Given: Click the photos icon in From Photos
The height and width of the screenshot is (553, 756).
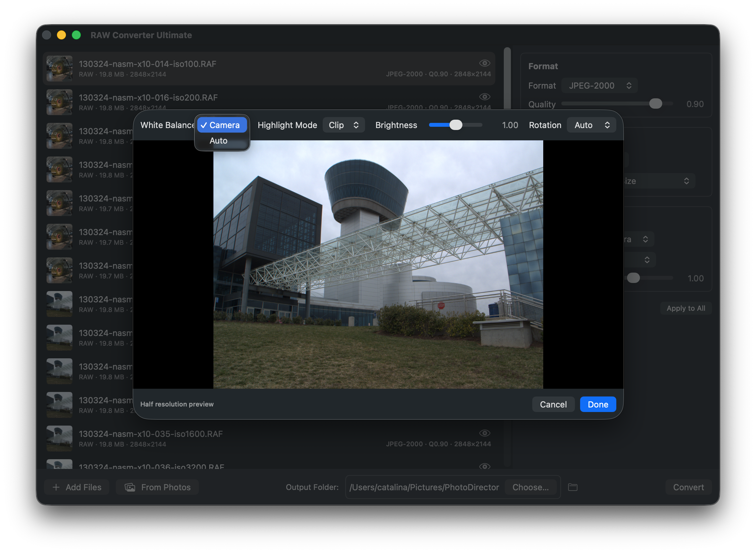Looking at the screenshot, I should pos(130,487).
